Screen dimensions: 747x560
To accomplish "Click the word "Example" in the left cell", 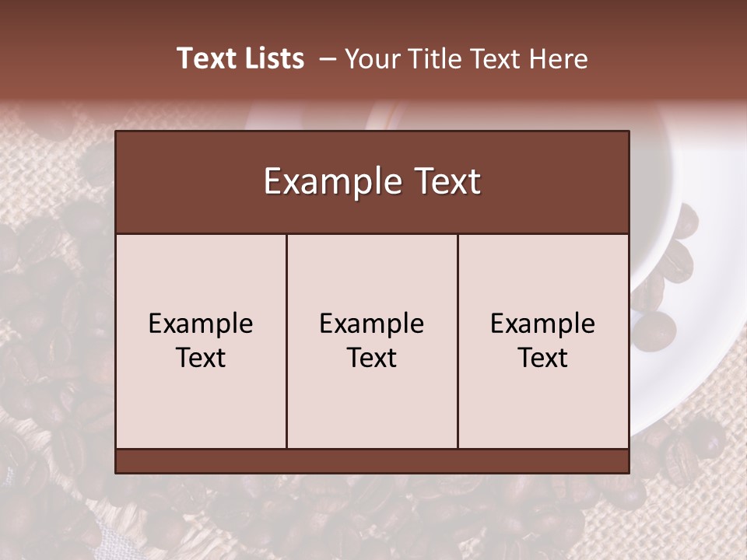I will (x=201, y=324).
